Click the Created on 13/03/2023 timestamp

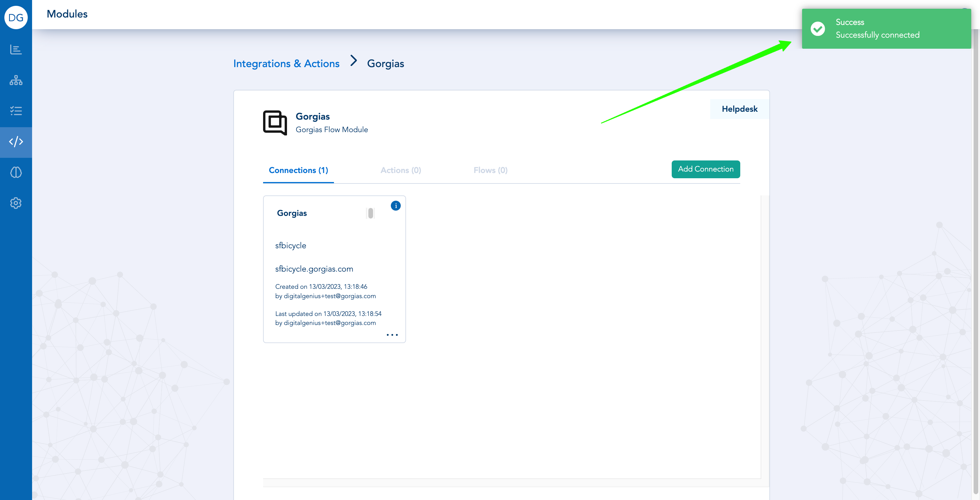click(x=321, y=286)
